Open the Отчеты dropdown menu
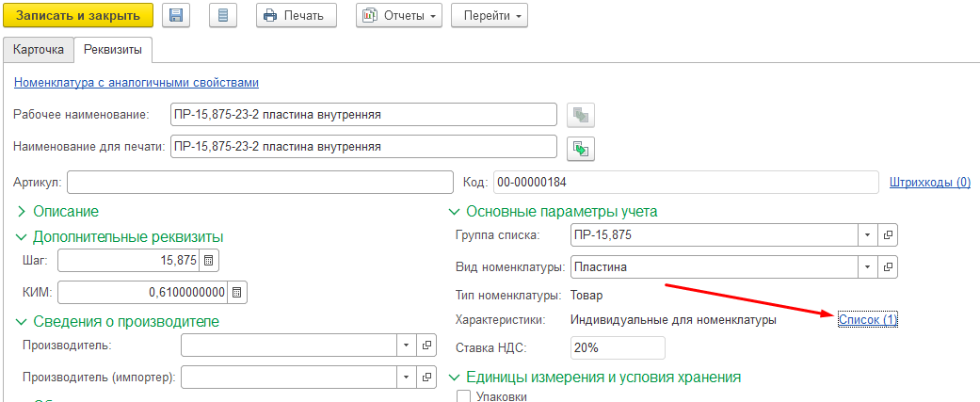Viewport: 980px width, 402px height. pyautogui.click(x=399, y=15)
